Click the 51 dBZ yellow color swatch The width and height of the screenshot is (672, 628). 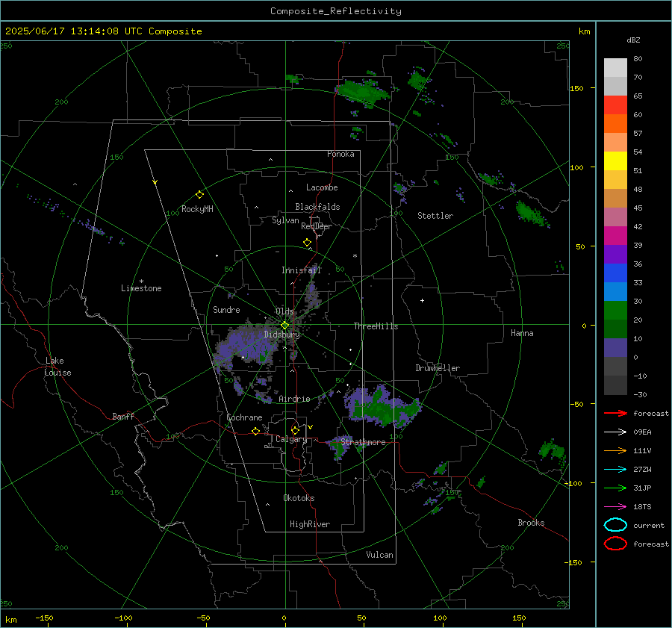[615, 161]
